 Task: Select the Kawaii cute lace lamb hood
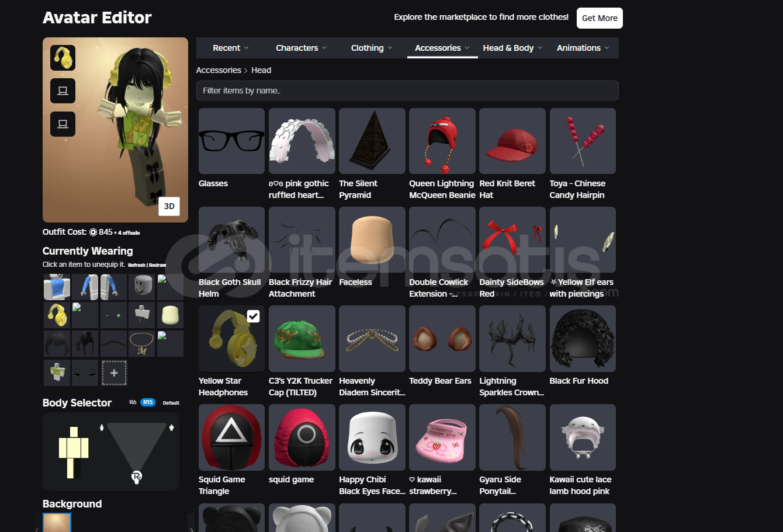583,437
